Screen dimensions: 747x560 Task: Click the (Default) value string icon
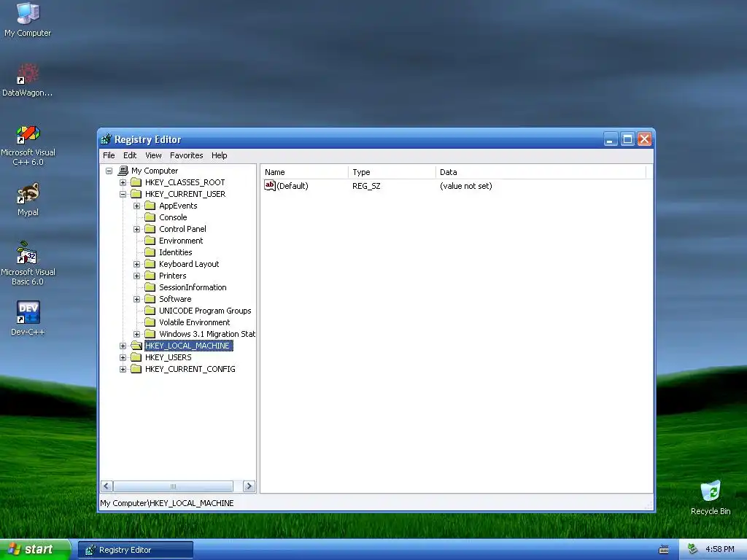click(270, 185)
